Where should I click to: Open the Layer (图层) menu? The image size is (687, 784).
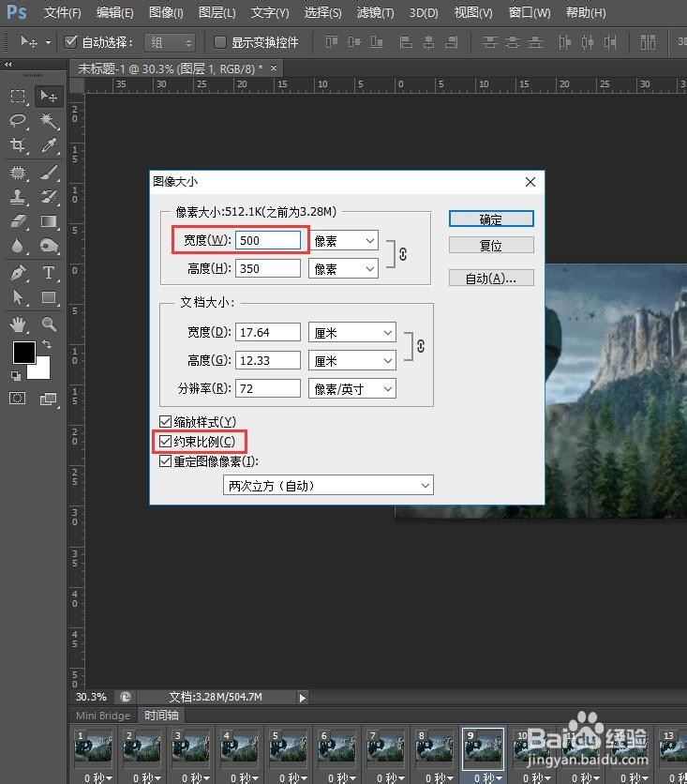[217, 12]
